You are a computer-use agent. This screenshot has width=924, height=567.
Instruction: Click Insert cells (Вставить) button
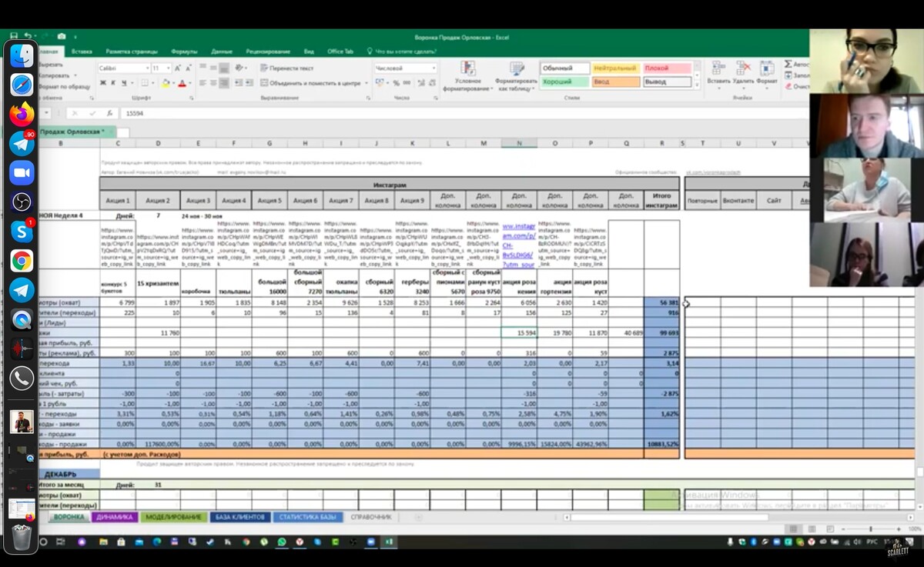pyautogui.click(x=718, y=73)
